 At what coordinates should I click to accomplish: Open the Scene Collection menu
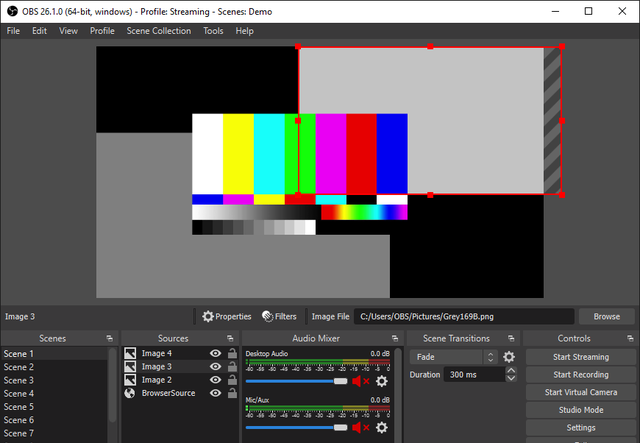(x=159, y=31)
